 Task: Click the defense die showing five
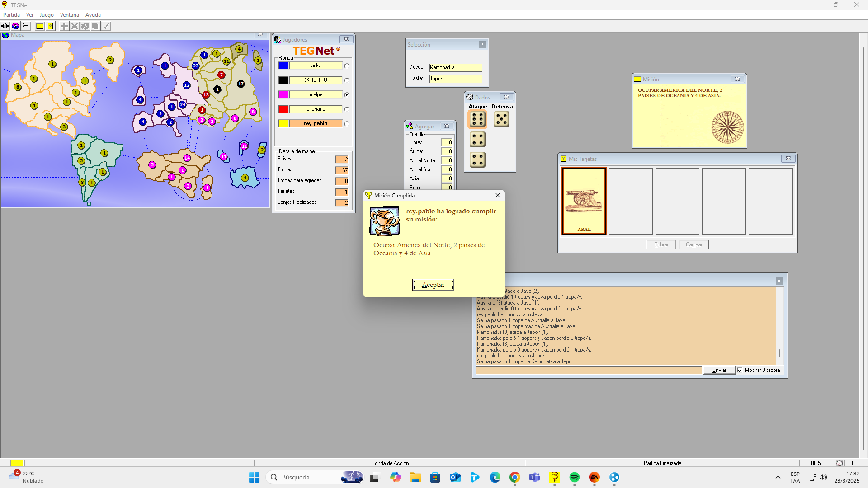coord(502,119)
